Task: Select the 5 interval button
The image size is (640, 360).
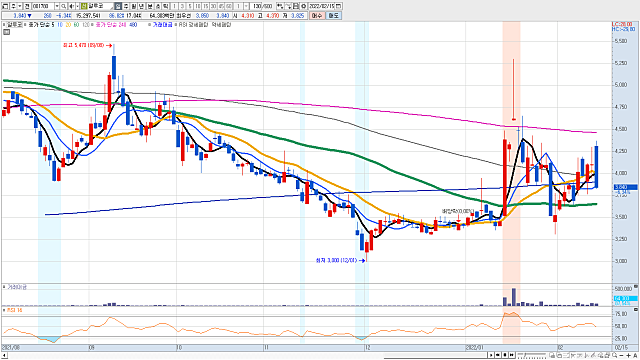Action: coord(190,6)
